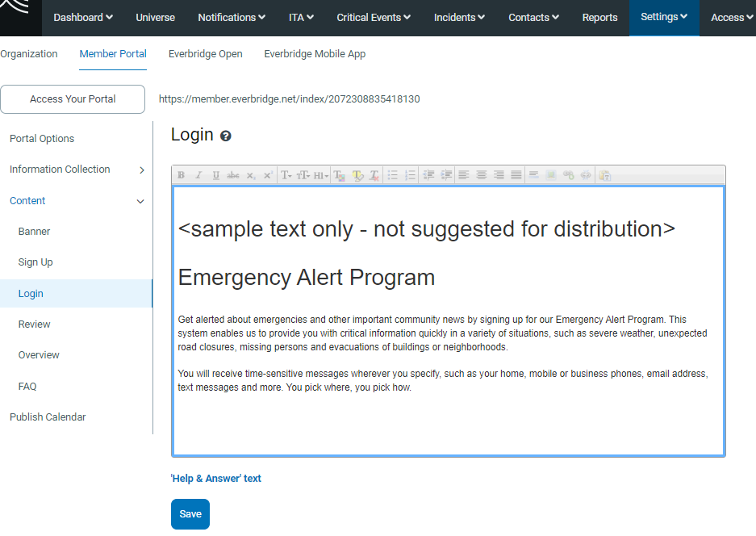Open the 'Help & Answer' text link
Screen dimensions: 756x536
(216, 479)
